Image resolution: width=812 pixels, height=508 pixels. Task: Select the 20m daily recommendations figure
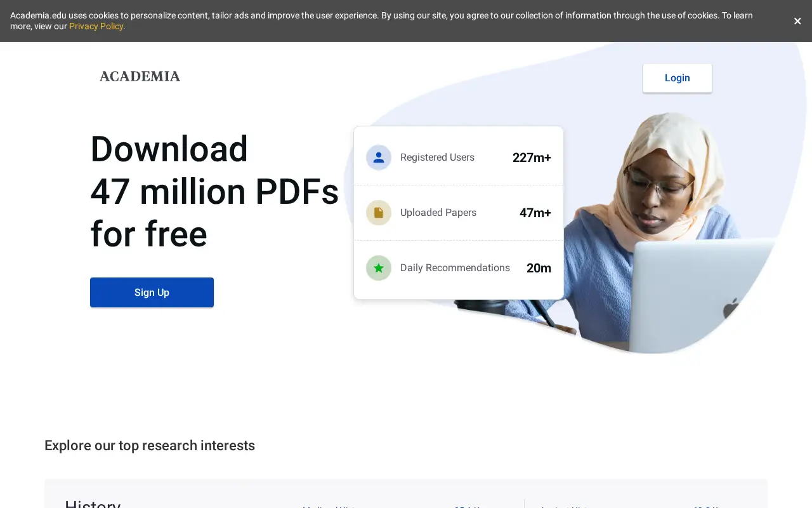pyautogui.click(x=539, y=268)
